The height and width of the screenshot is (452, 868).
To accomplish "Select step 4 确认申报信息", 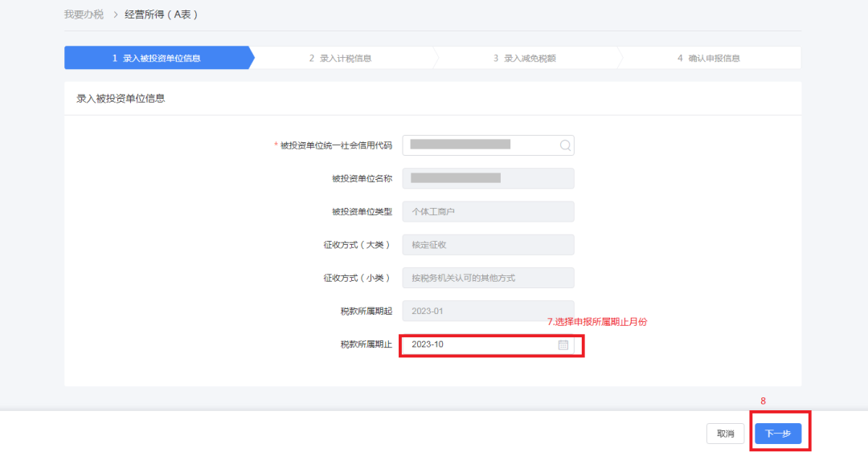I will click(x=709, y=58).
